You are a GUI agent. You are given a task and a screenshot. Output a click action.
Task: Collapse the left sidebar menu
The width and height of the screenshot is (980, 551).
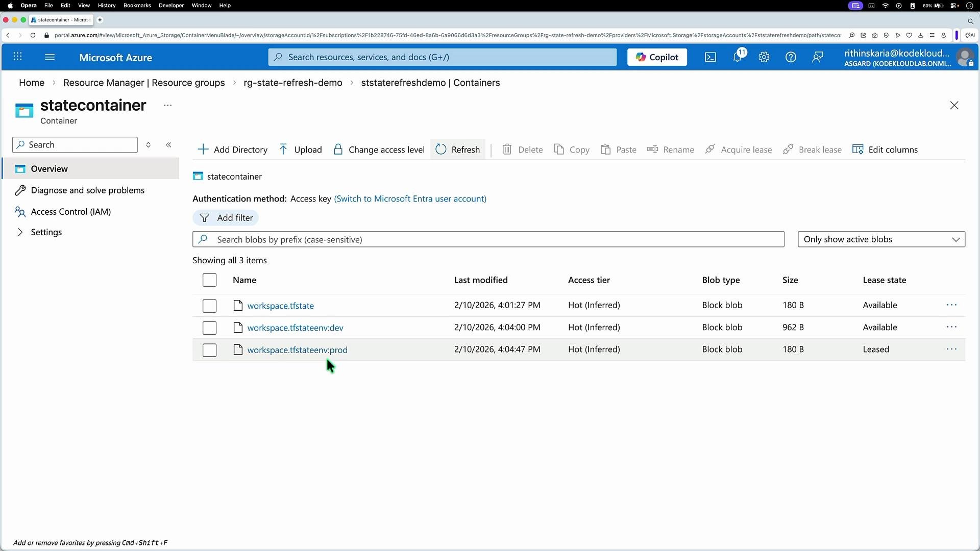coord(168,145)
